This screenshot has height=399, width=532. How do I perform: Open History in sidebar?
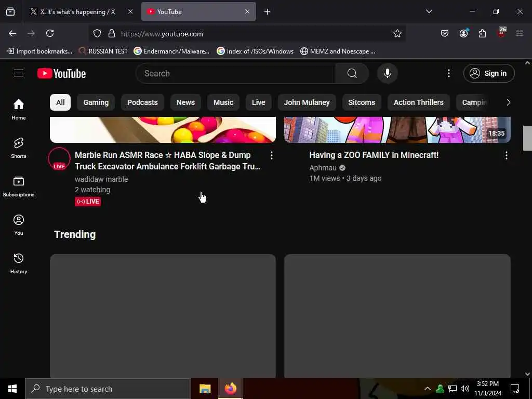point(19,263)
